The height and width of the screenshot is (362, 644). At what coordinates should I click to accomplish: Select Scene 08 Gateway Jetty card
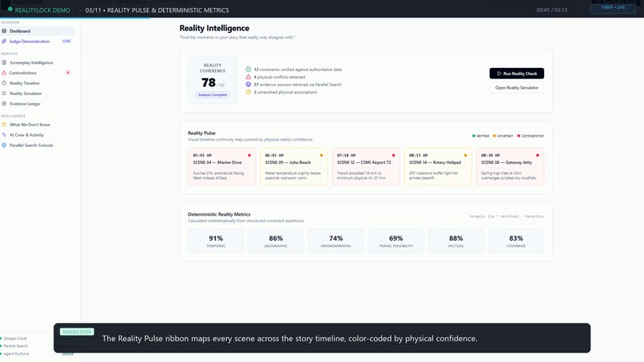tap(510, 166)
